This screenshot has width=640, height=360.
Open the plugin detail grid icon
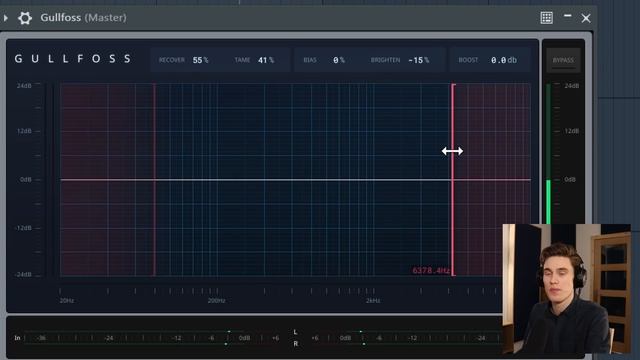coord(547,18)
